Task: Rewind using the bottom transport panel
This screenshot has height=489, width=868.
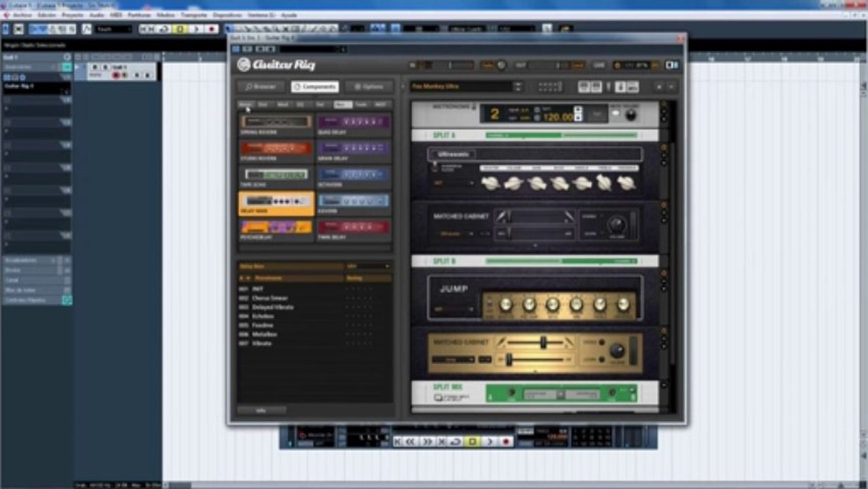Action: pos(411,441)
